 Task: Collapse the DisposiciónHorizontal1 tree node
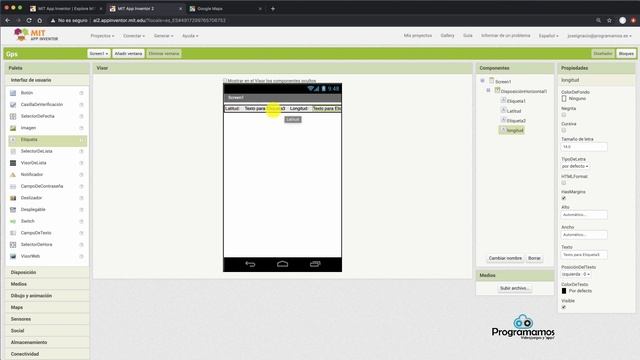488,90
